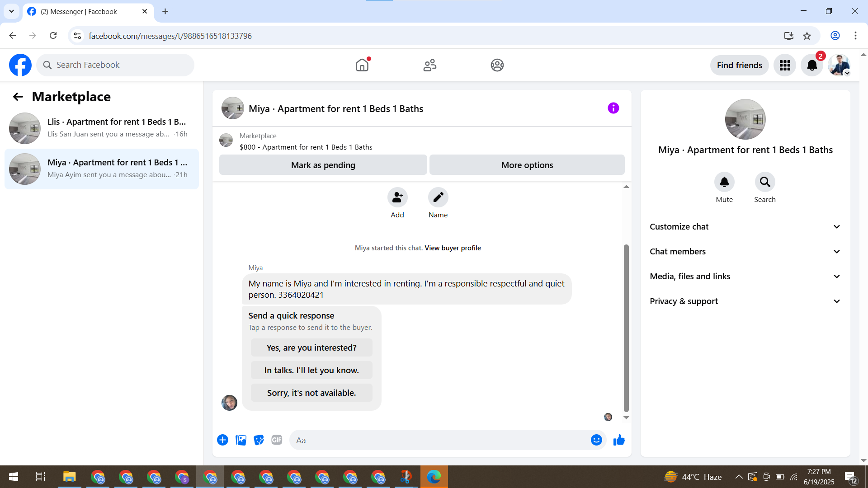Choose a GIF
This screenshot has height=488, width=868.
(277, 440)
